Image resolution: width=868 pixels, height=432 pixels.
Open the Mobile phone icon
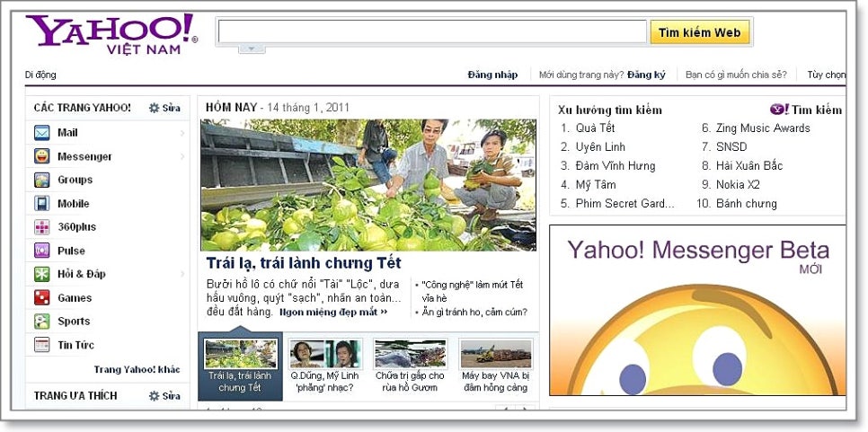(x=42, y=204)
